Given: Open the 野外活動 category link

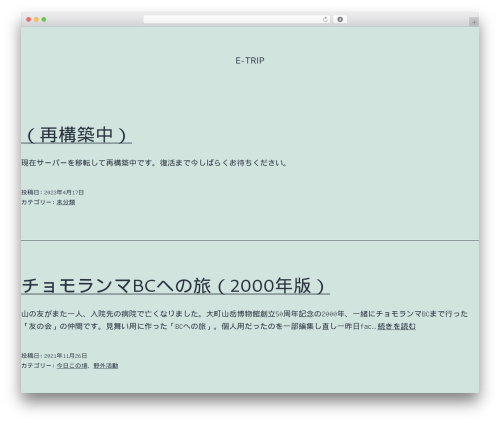Looking at the screenshot, I should point(106,366).
